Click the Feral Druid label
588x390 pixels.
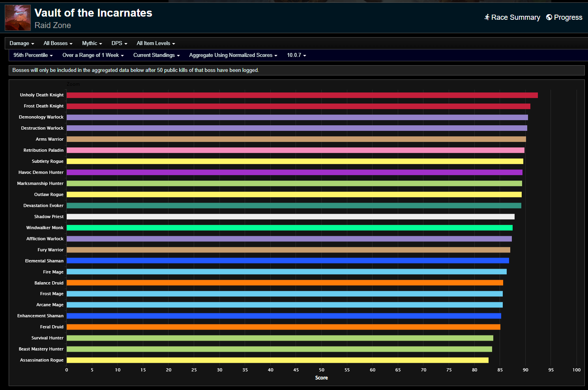[52, 327]
